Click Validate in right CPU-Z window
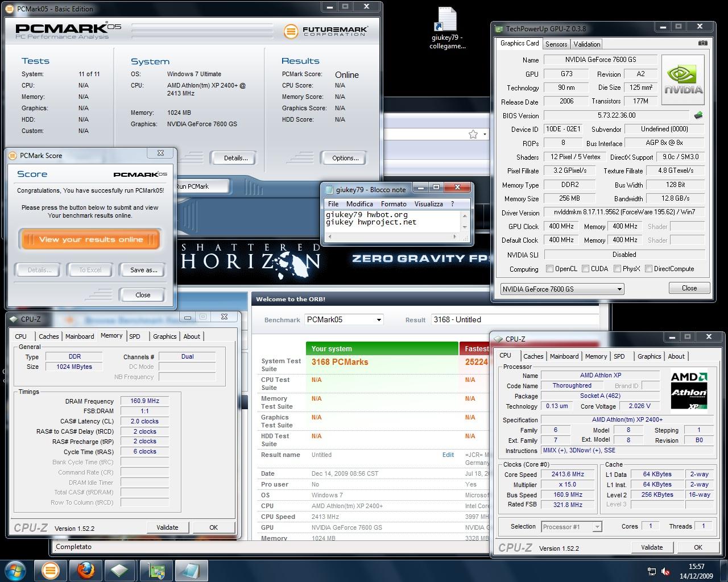728x582 pixels. (x=652, y=547)
